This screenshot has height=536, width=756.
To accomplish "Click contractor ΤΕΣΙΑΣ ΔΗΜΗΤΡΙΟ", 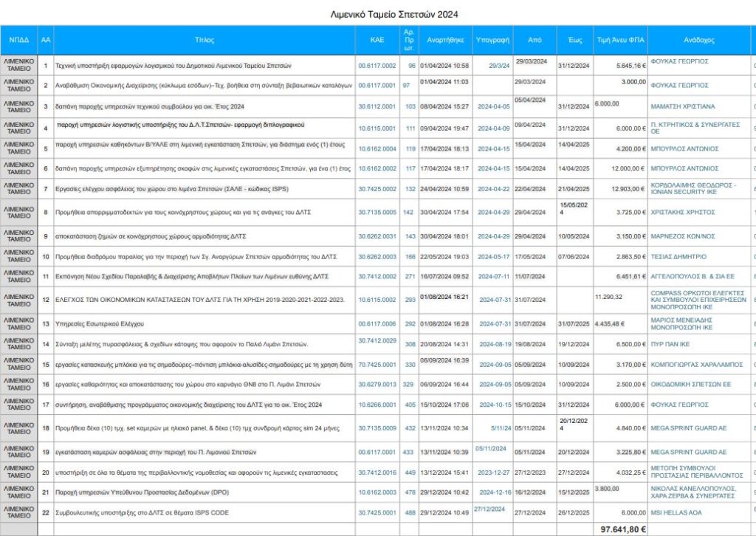I will click(x=678, y=256).
